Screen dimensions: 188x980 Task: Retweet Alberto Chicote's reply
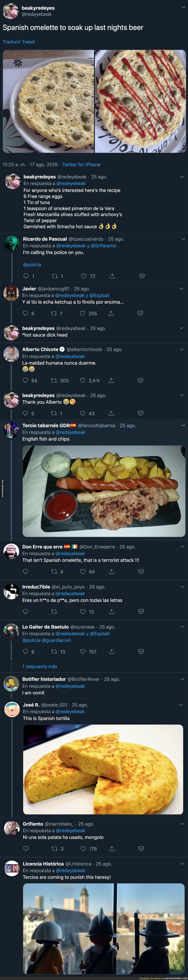(54, 380)
